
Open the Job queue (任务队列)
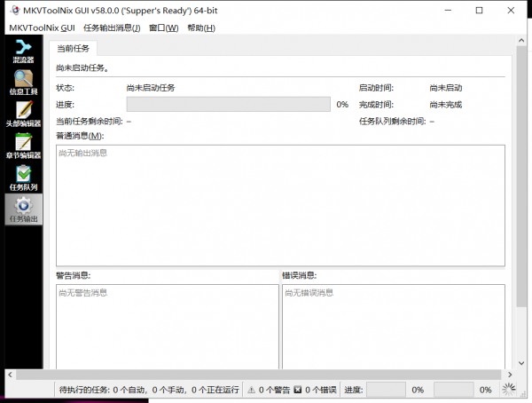pos(23,178)
